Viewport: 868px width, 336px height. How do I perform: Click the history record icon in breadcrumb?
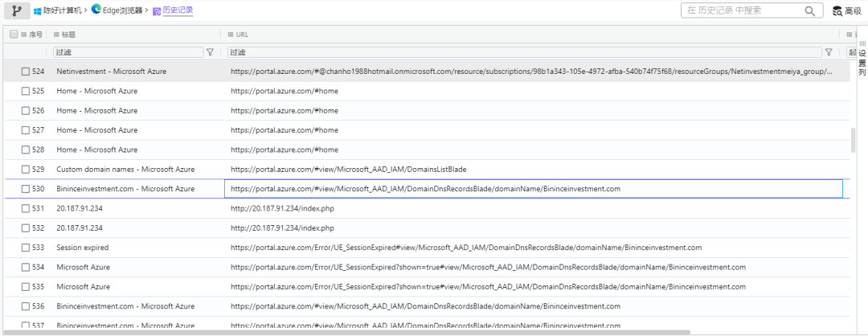pos(157,11)
